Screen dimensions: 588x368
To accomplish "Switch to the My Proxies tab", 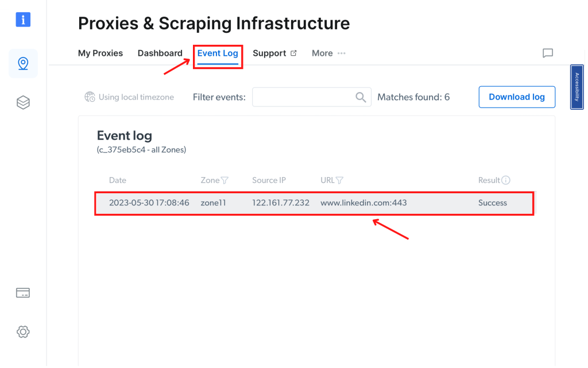I will [100, 53].
